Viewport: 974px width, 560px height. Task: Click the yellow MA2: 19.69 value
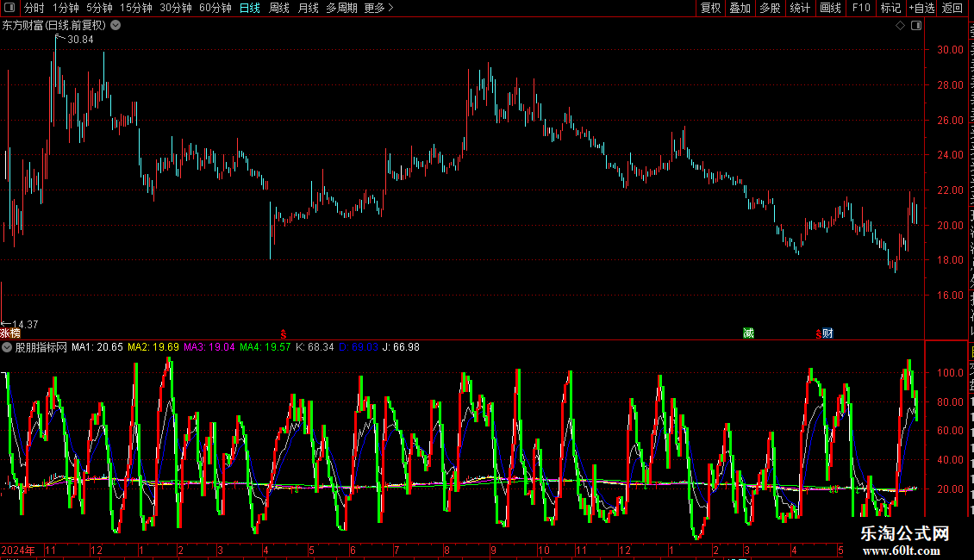(153, 347)
